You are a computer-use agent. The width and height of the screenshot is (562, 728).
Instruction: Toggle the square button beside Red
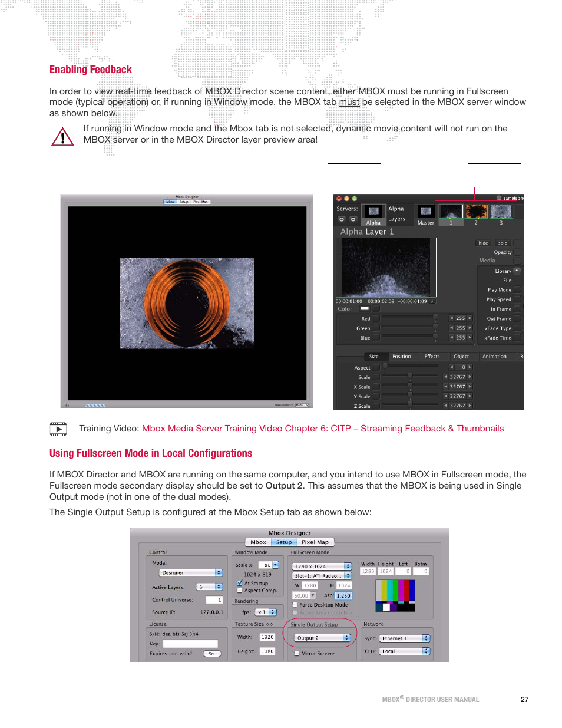tap(376, 318)
